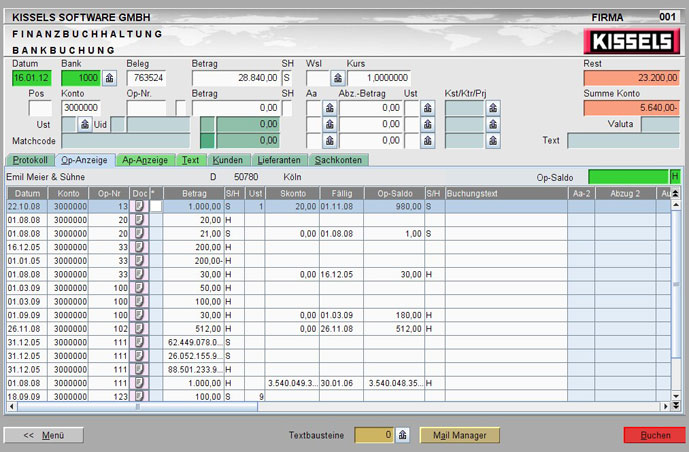Open the Mail Manager
The width and height of the screenshot is (689, 452).
point(460,435)
